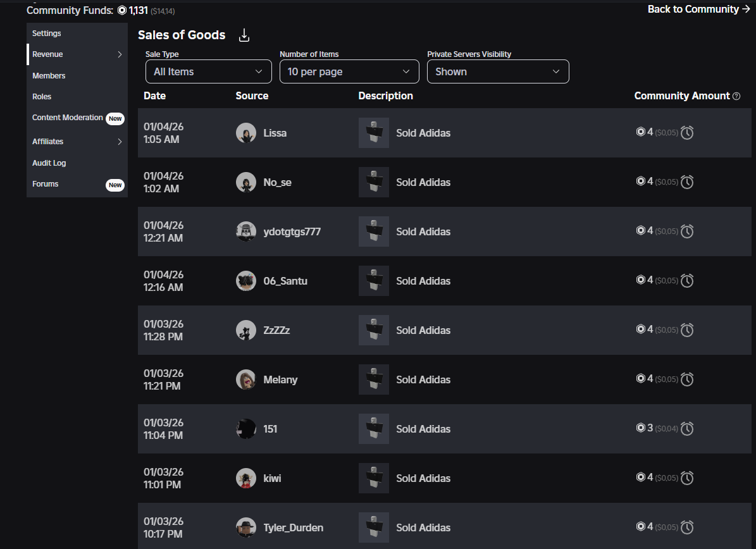Screen dimensions: 756x549
Task: Click ydotgtgs777's avatar icon
Action: (x=246, y=231)
